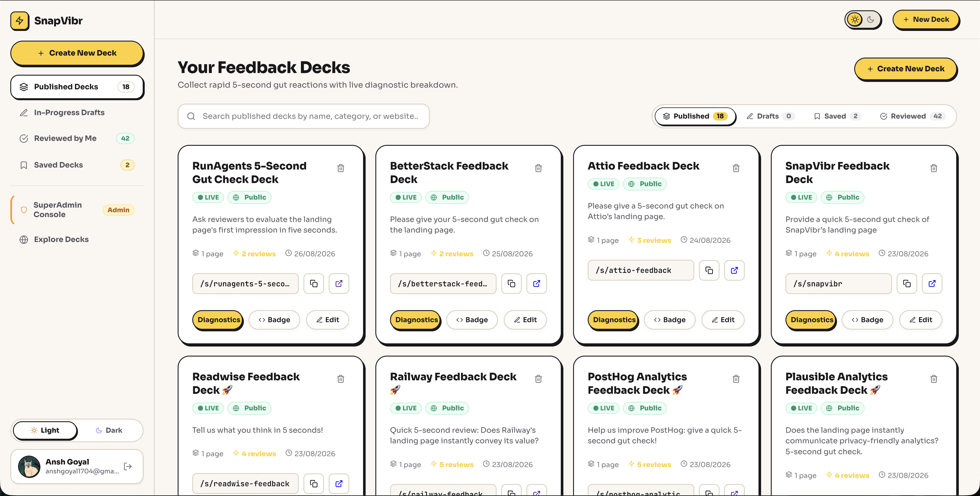
Task: Switch to the Drafts tab
Action: tap(770, 116)
